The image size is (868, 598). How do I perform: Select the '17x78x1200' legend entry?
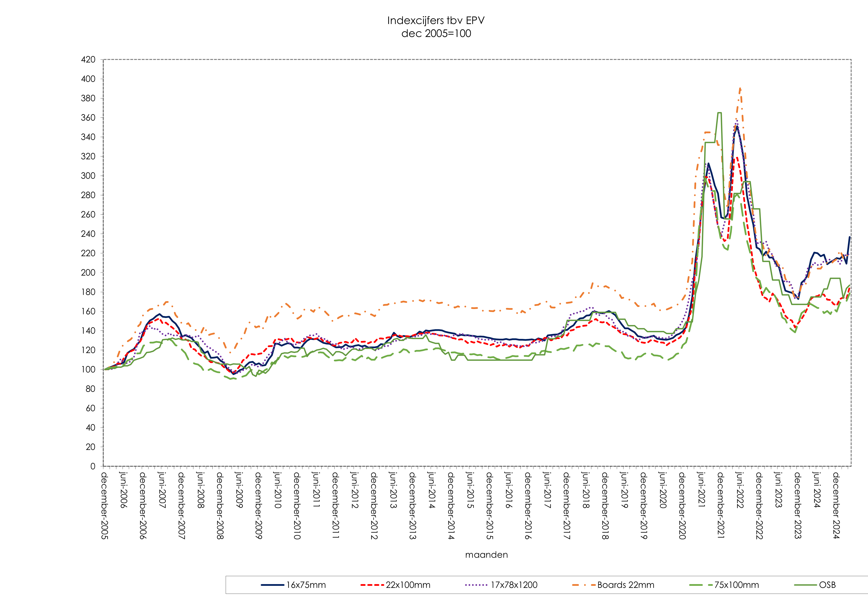point(501,585)
